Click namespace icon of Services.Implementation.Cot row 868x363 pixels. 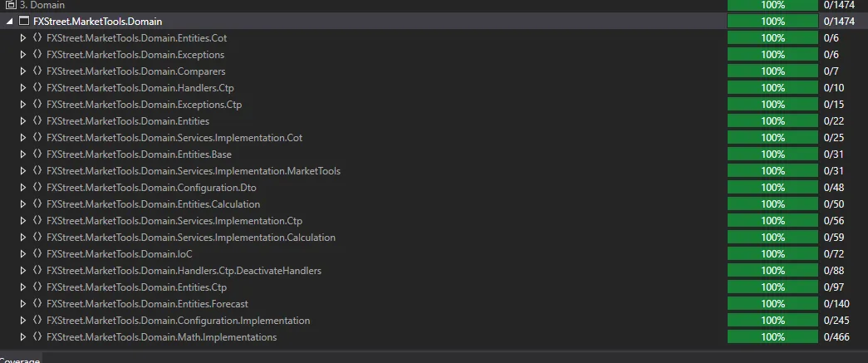pyautogui.click(x=37, y=138)
